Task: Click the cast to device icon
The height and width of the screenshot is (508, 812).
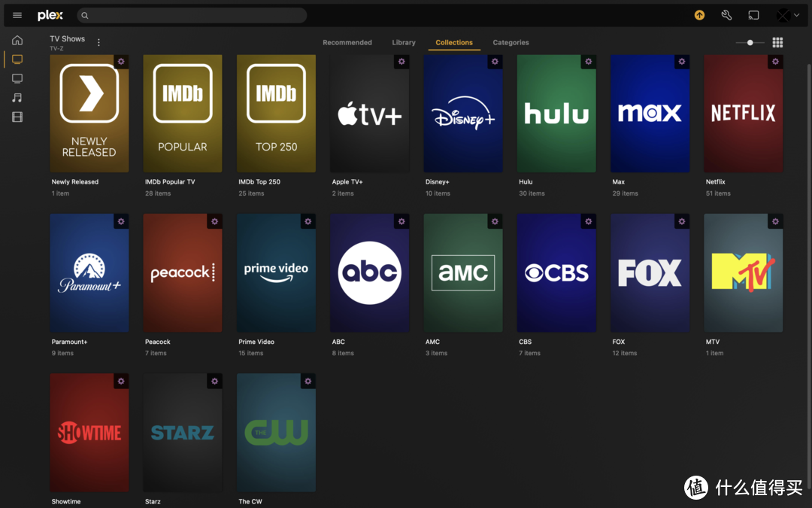Action: [x=753, y=15]
